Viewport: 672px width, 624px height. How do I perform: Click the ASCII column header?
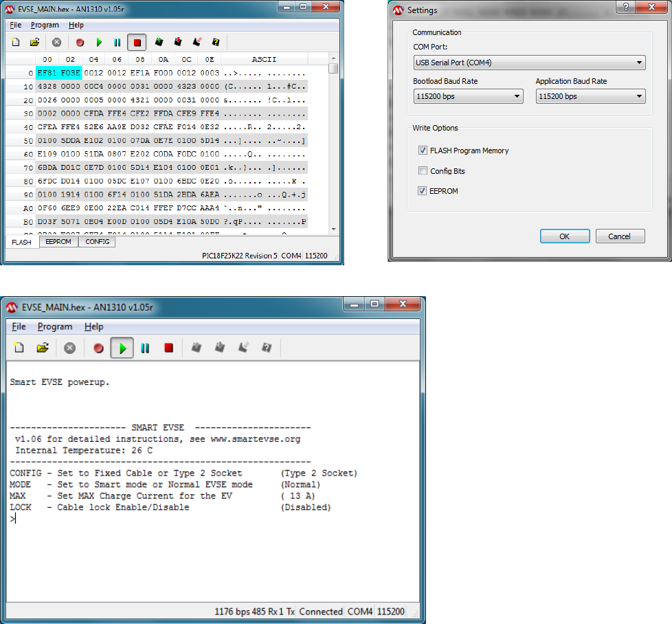[264, 59]
